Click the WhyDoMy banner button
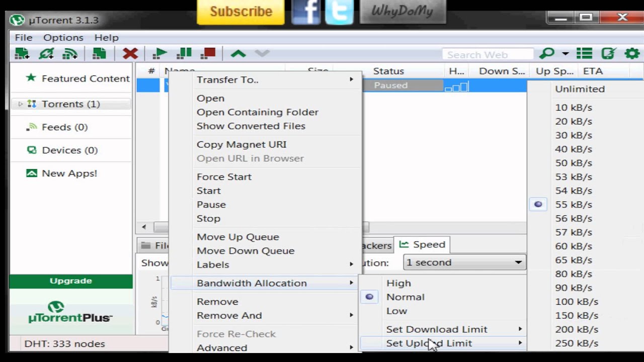This screenshot has height=362, width=644. tap(403, 11)
